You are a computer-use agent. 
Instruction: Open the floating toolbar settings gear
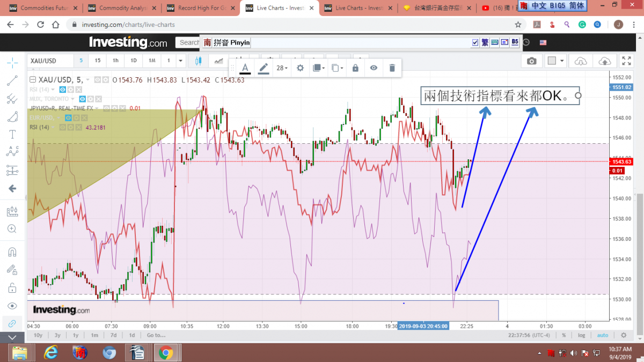point(301,68)
